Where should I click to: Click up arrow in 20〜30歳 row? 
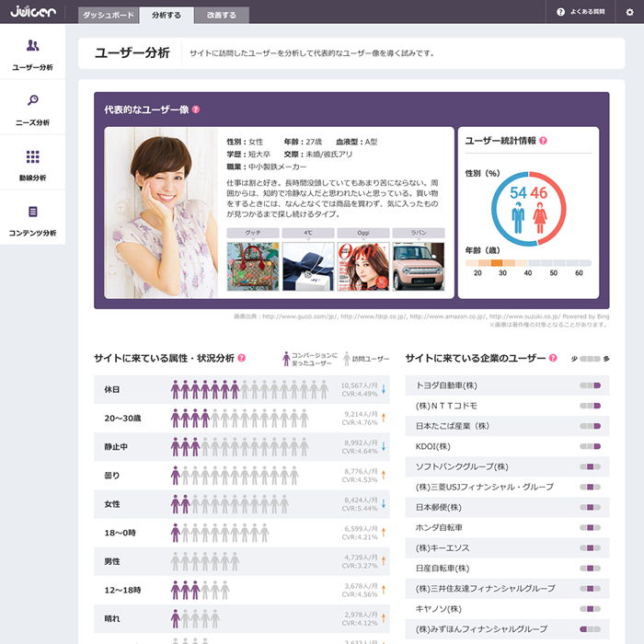click(x=384, y=418)
